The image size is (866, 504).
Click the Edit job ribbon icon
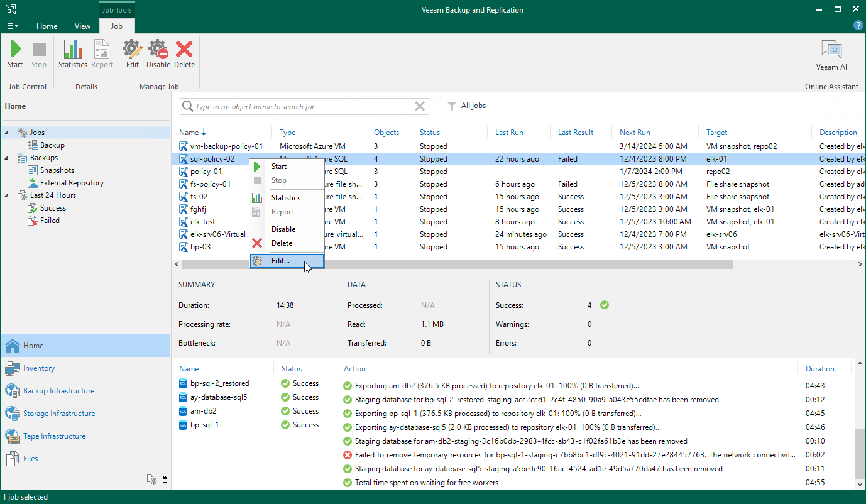click(132, 55)
